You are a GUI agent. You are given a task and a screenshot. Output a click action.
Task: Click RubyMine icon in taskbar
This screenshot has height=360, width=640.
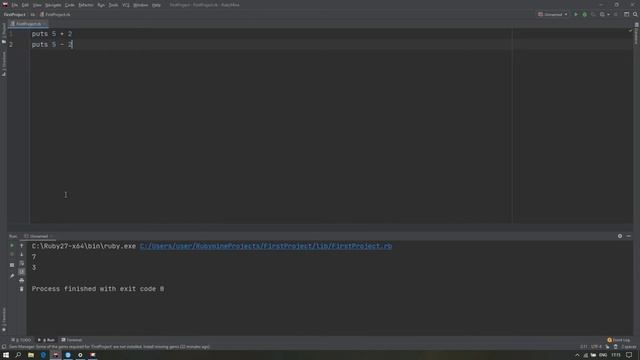[56, 355]
